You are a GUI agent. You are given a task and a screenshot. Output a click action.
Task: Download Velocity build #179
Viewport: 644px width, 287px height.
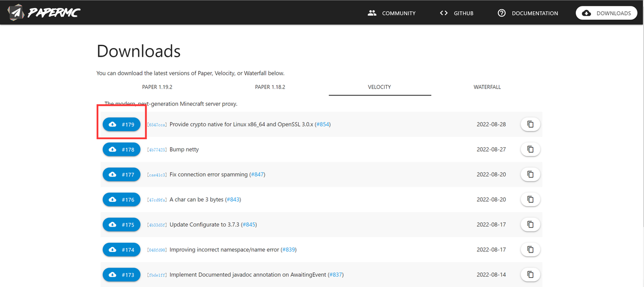coord(122,125)
